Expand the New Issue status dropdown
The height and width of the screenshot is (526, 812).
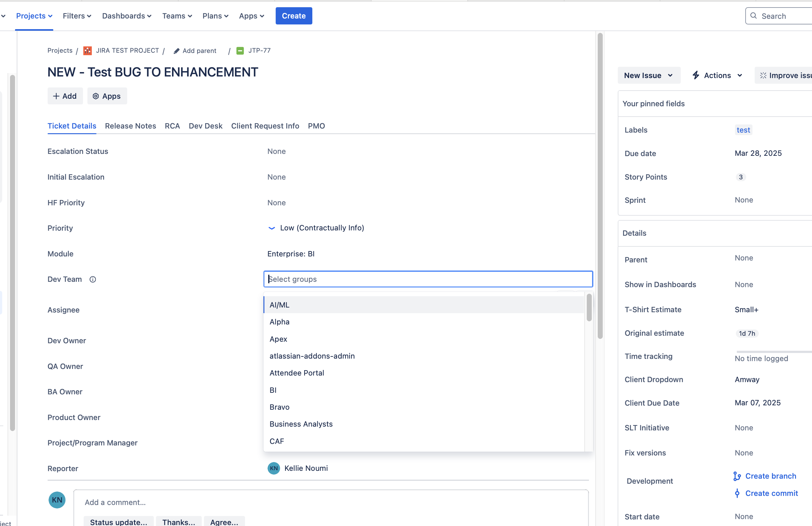click(648, 76)
